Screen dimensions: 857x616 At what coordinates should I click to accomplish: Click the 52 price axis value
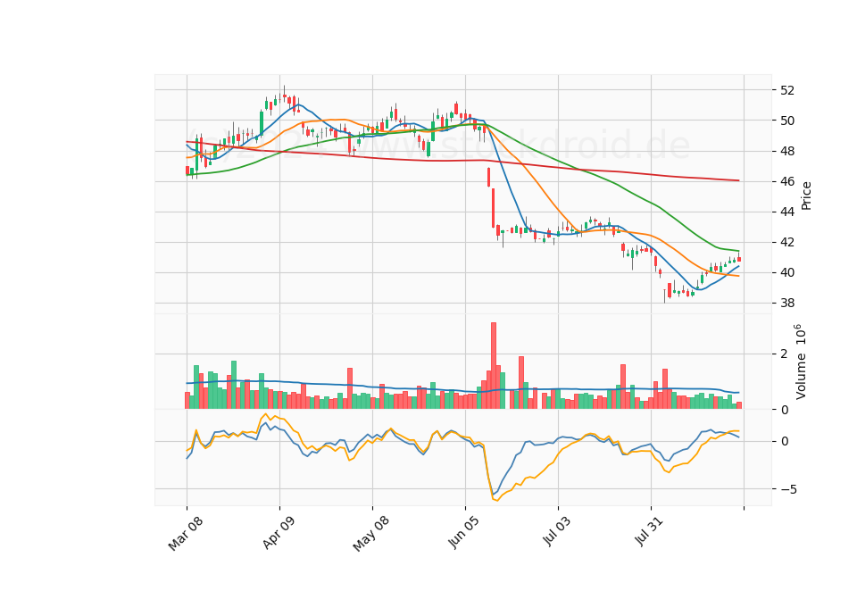pos(787,90)
